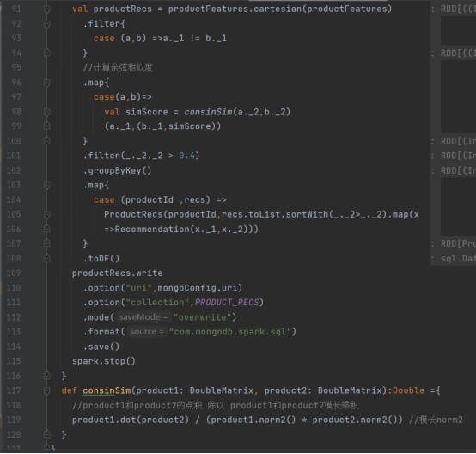Click "productRecs.write" on line 109
The width and height of the screenshot is (476, 454).
point(117,273)
